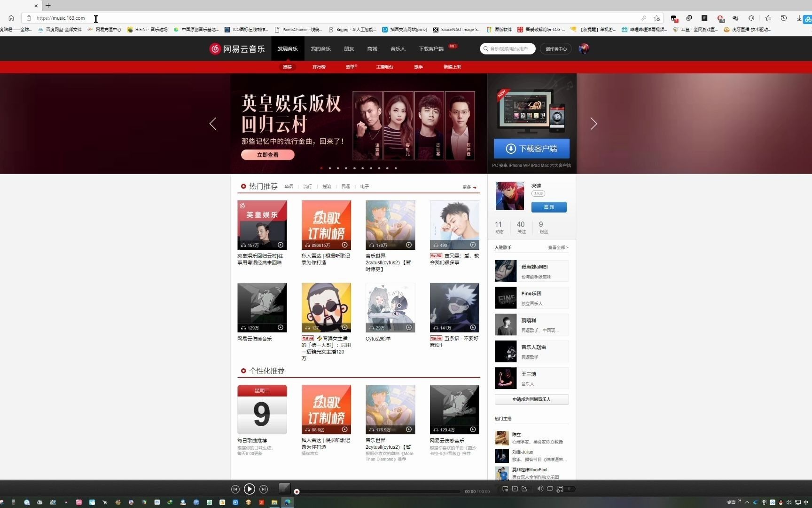The image size is (812, 508).
Task: Click the browser home icon
Action: (11, 18)
